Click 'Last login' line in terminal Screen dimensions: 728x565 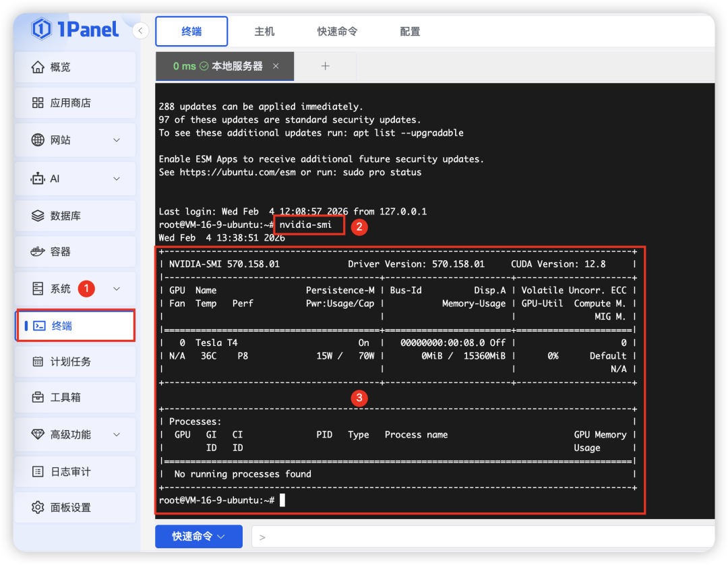pyautogui.click(x=293, y=212)
